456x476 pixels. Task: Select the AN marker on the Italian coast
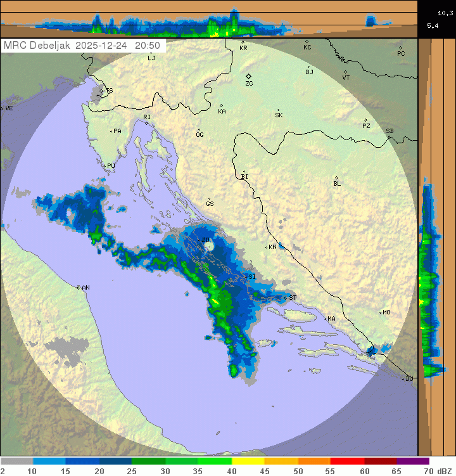pos(79,288)
